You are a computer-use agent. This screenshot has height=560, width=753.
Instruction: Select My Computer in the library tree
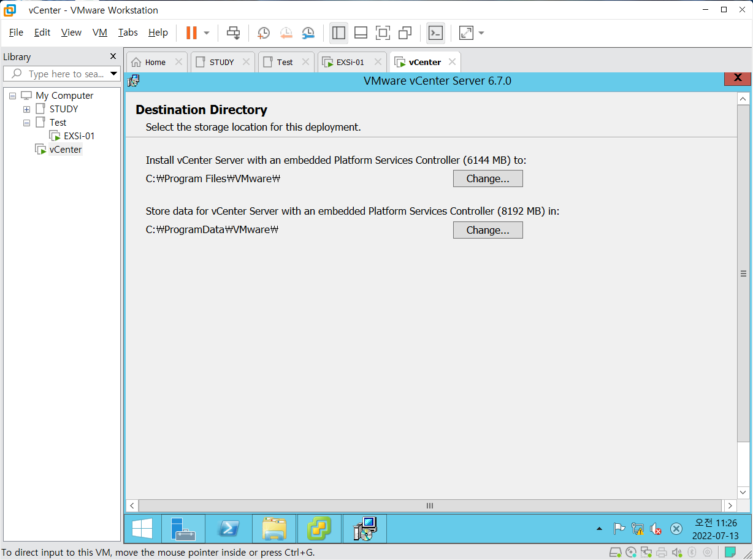pos(64,96)
